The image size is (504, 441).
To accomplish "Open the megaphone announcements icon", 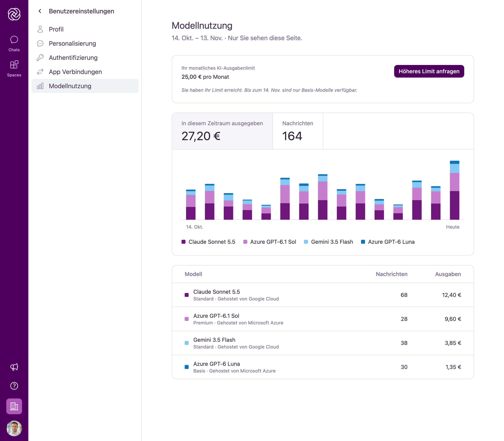I will click(14, 367).
